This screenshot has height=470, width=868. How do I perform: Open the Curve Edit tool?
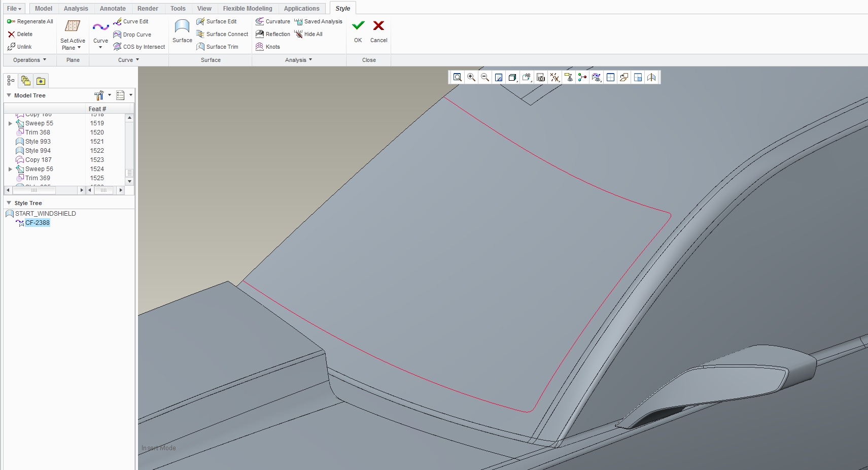(131, 21)
